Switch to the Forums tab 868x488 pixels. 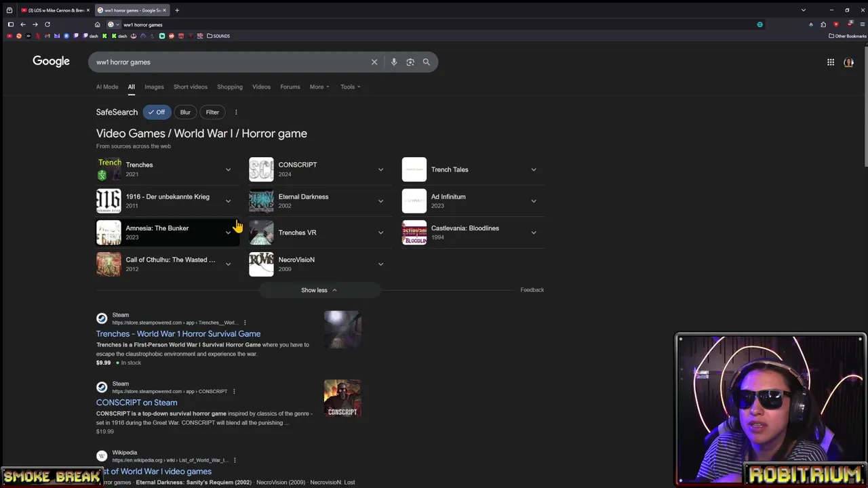click(290, 87)
